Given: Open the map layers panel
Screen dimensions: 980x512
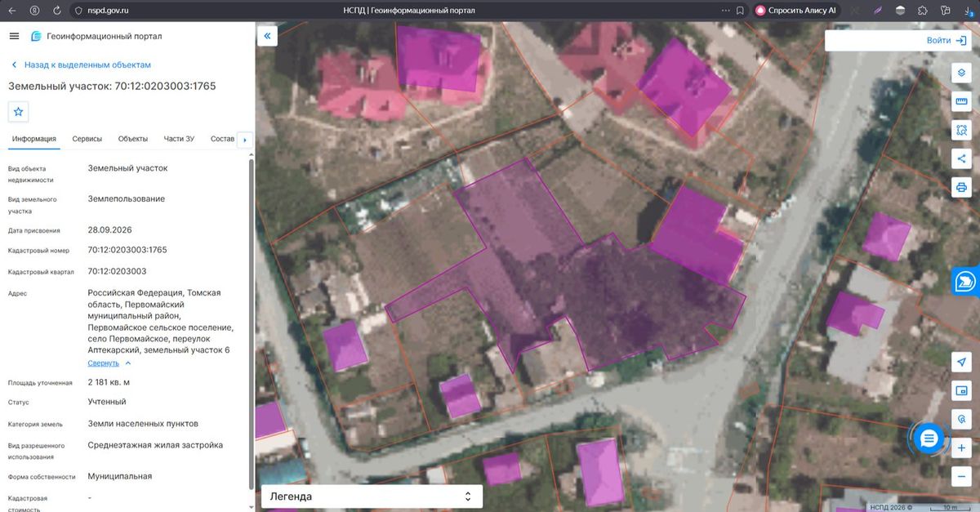Looking at the screenshot, I should pyautogui.click(x=961, y=73).
